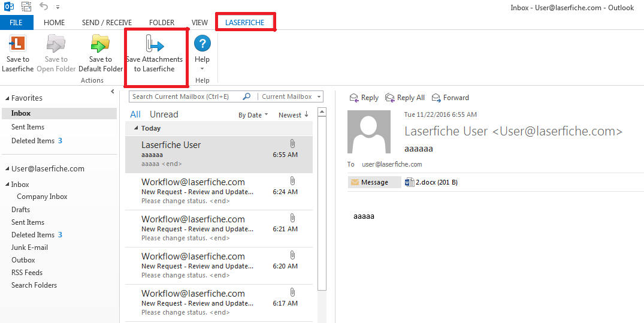
Task: Open Sent Items under Favorites
Action: [28, 127]
